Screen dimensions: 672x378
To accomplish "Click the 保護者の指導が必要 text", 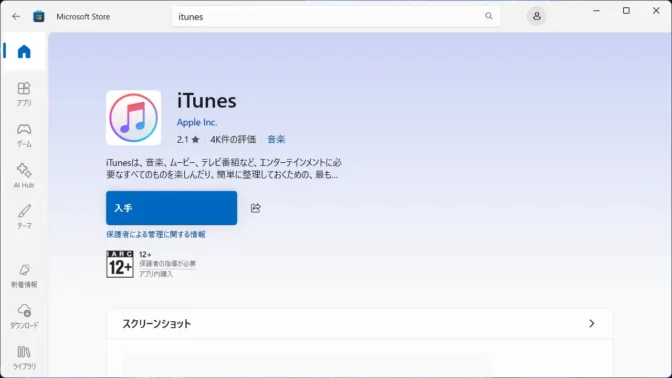I will [167, 264].
